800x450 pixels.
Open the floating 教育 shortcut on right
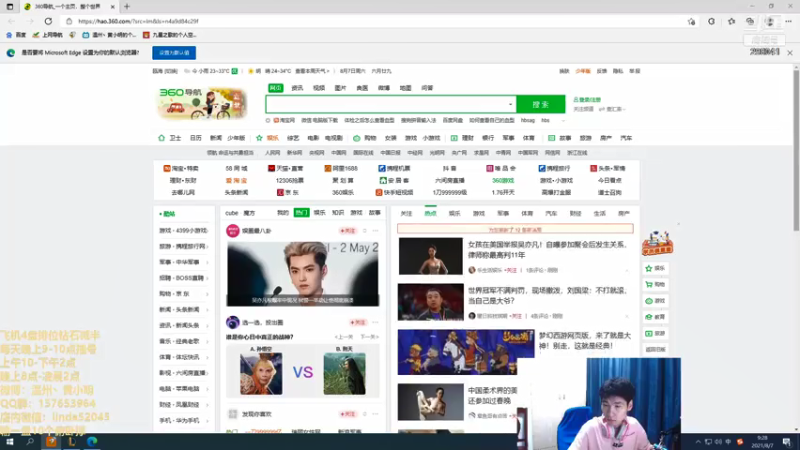[x=656, y=317]
